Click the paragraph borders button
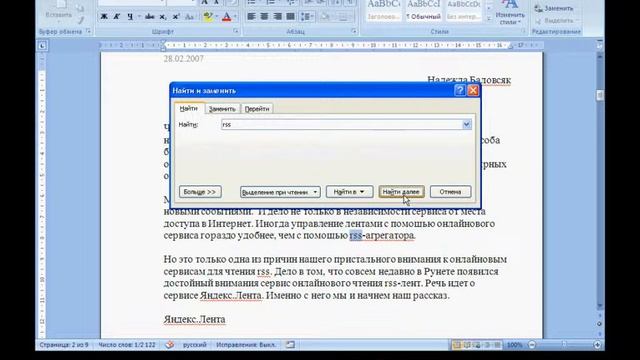 [x=344, y=17]
